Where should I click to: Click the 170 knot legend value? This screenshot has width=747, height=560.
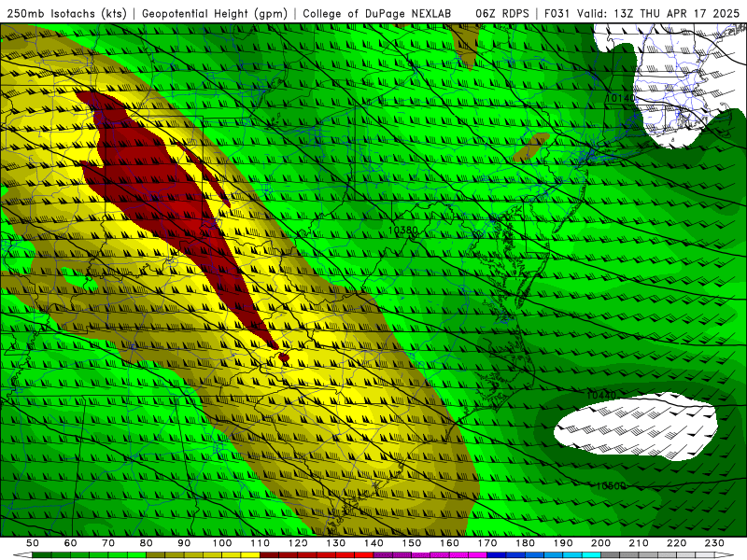487,543
